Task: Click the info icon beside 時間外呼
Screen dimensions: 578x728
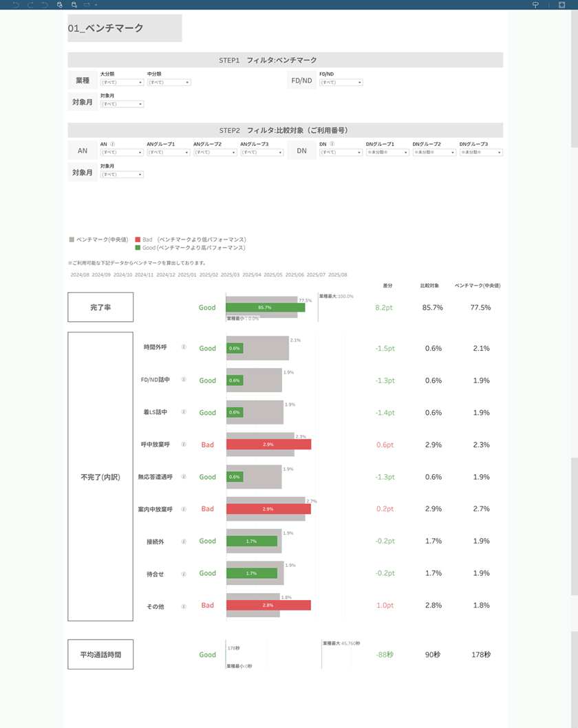Action: tap(184, 347)
